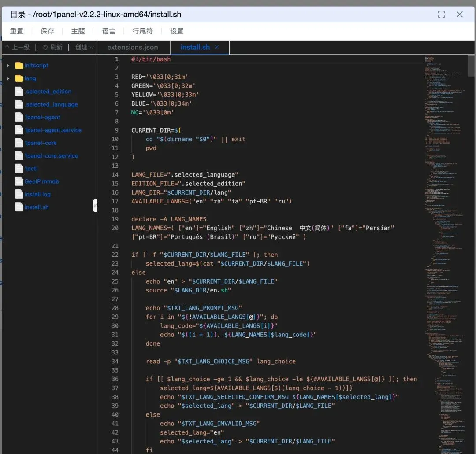
Task: Click the 保存 save button
Action: (x=47, y=31)
